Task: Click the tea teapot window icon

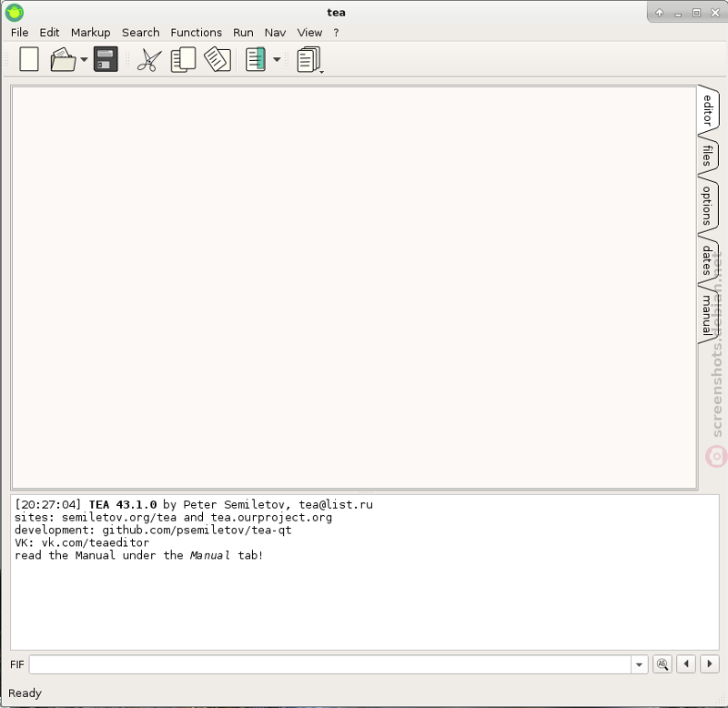Action: [15, 13]
